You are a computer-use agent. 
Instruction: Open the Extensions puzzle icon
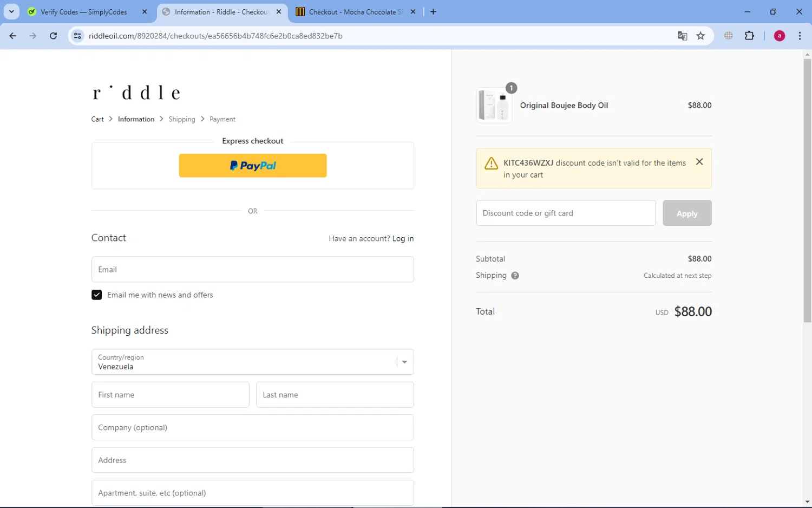749,36
